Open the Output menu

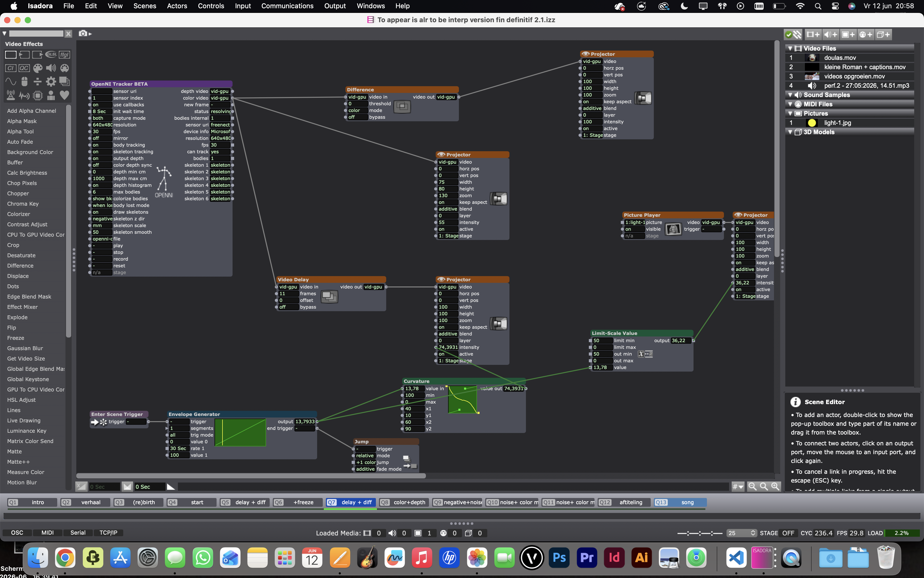coord(334,6)
